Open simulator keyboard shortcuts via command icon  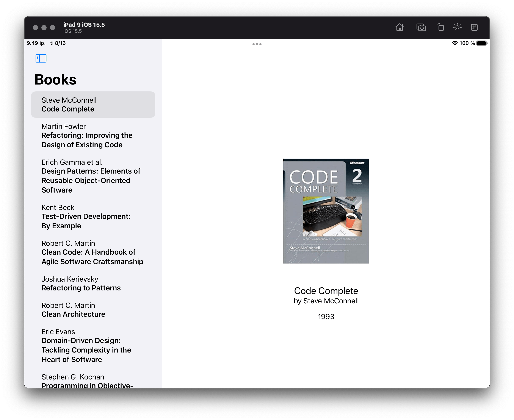point(475,27)
